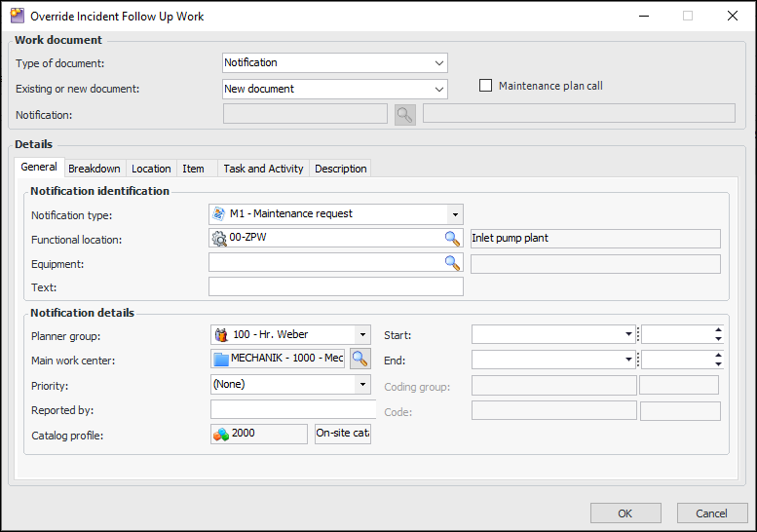
Task: Click the Equipment search magnifier icon
Action: coord(452,263)
